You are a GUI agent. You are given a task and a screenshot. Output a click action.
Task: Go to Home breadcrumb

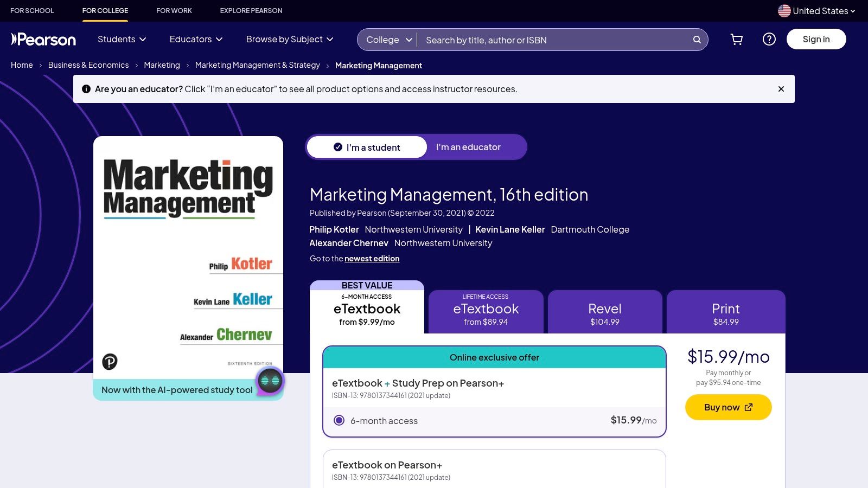(x=22, y=65)
